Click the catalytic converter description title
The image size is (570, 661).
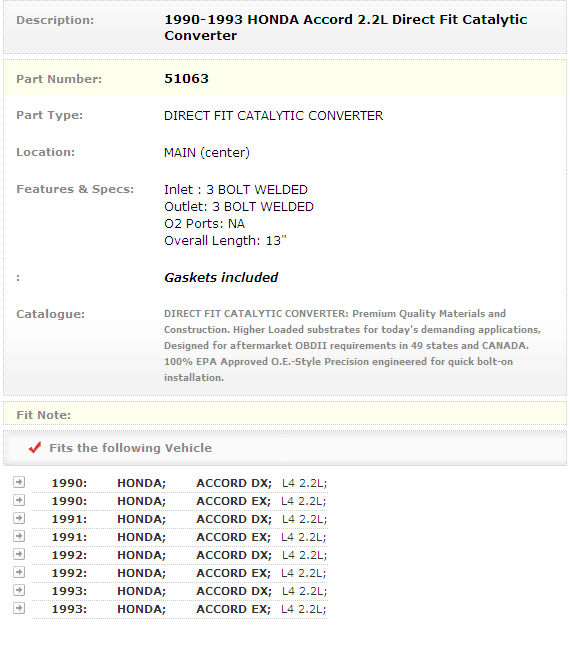(346, 27)
